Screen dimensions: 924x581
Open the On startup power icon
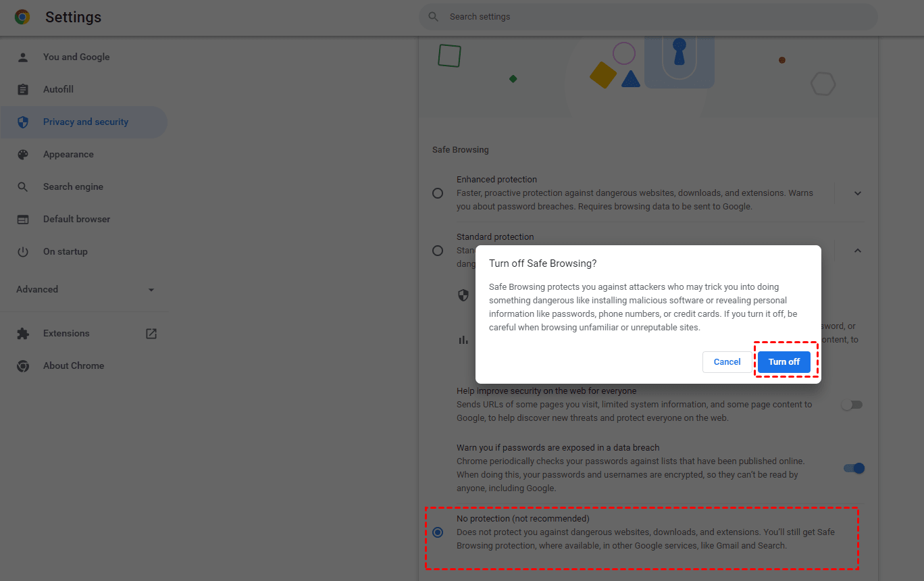pyautogui.click(x=23, y=251)
